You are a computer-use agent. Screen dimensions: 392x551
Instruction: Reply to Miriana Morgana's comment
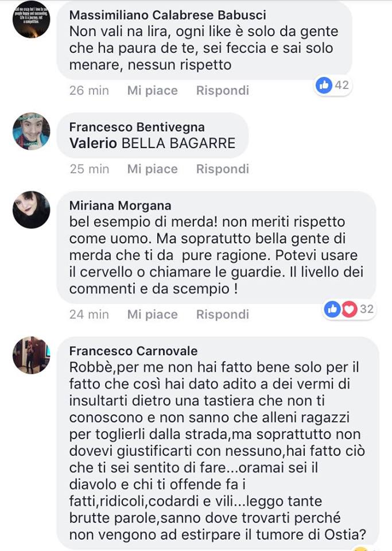pos(223,315)
